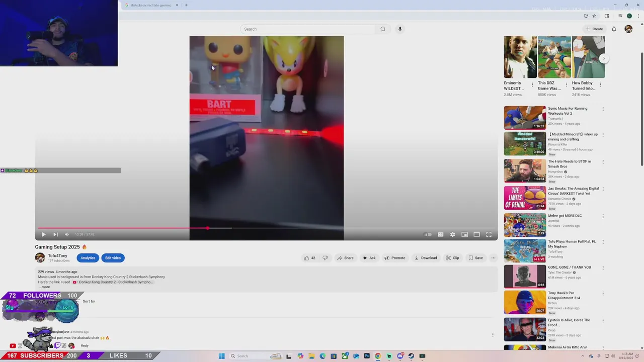644x362 pixels.
Task: Open options for Melee got MORE DLC
Action: pyautogui.click(x=603, y=216)
